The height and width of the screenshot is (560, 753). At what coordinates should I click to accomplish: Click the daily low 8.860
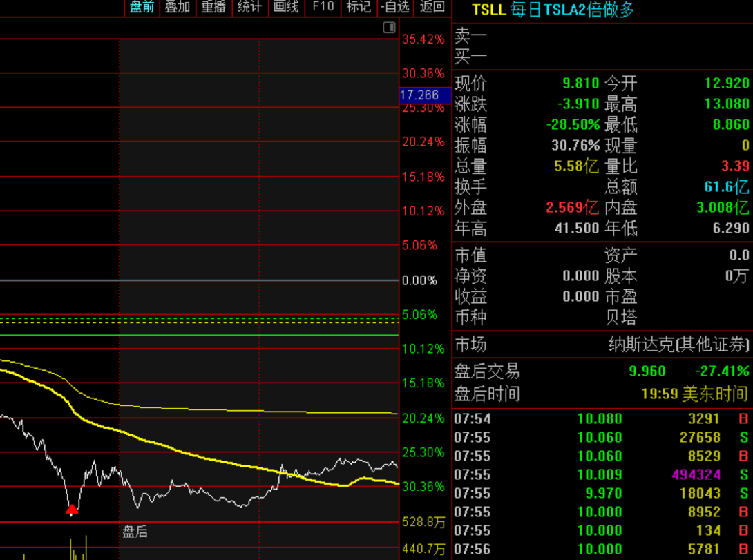[x=731, y=125]
